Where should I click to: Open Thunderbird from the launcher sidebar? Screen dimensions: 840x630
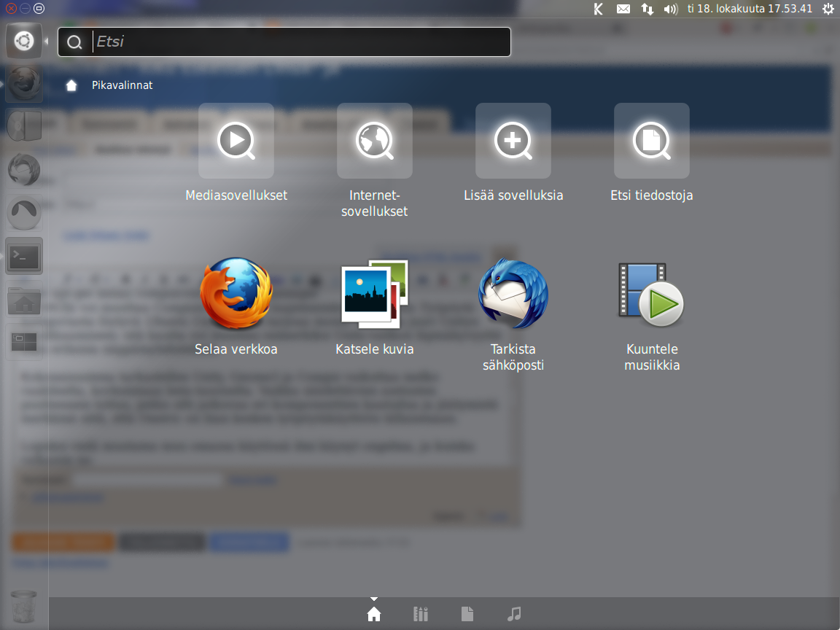coord(24,170)
